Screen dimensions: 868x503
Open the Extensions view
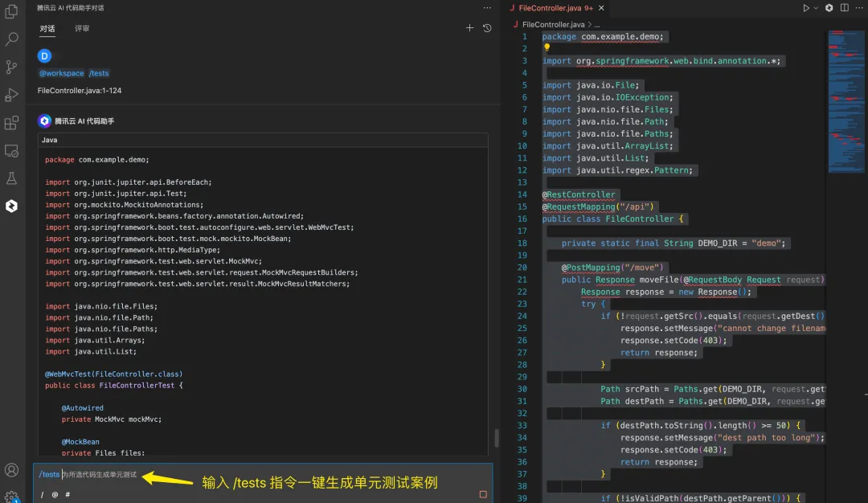(12, 123)
